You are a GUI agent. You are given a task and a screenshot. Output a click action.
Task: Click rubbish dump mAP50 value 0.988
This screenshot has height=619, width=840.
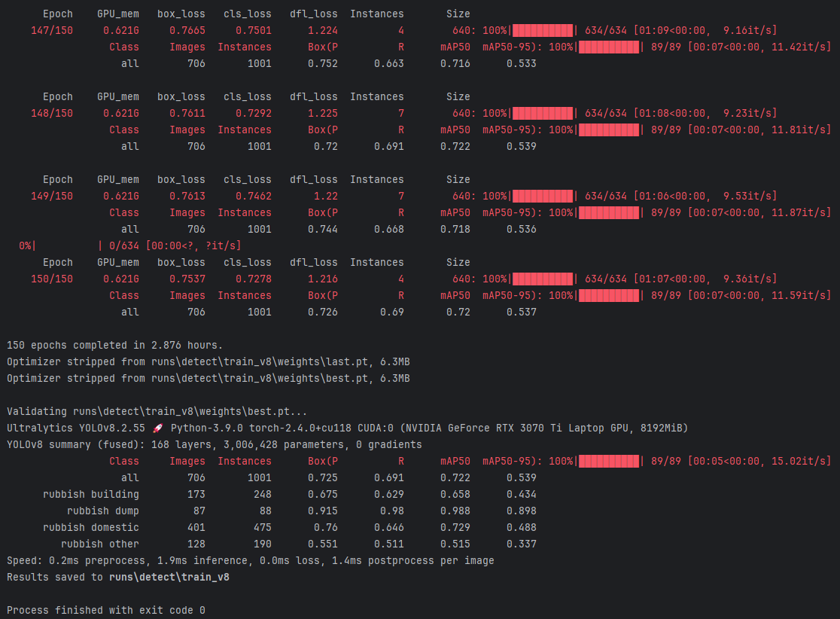(455, 511)
